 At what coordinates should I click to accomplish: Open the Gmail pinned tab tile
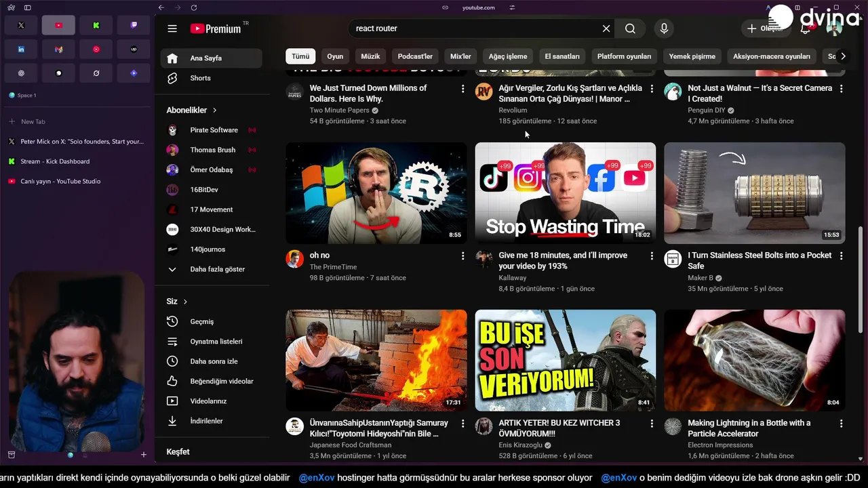pos(58,49)
